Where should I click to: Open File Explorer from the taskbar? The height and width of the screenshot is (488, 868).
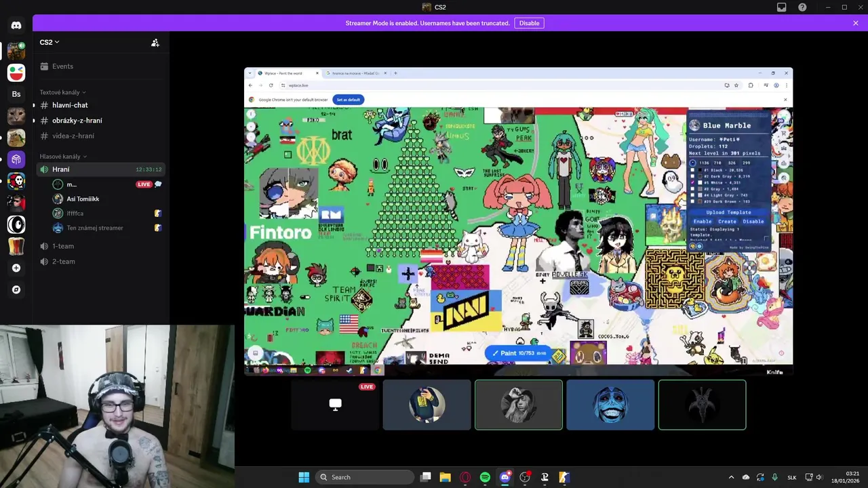445,477
